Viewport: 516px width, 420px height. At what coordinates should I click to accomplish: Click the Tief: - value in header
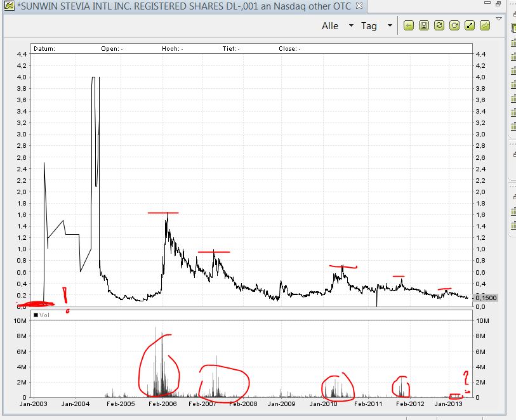pyautogui.click(x=231, y=49)
